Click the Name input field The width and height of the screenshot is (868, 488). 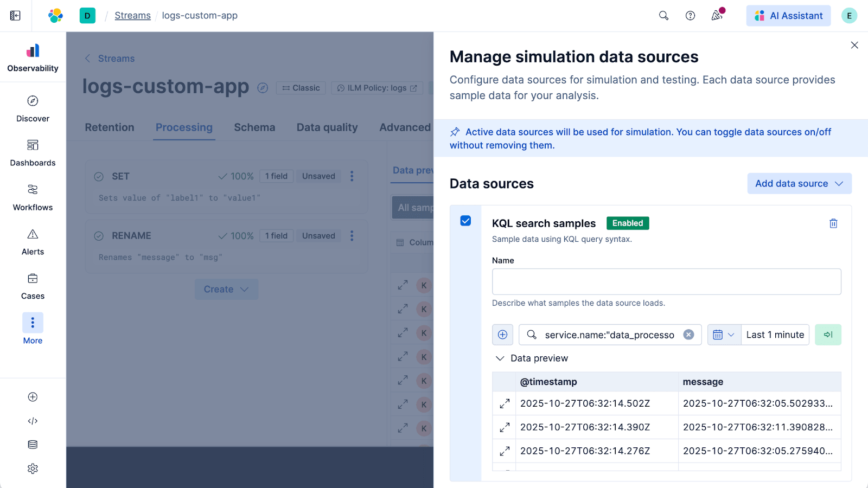666,281
